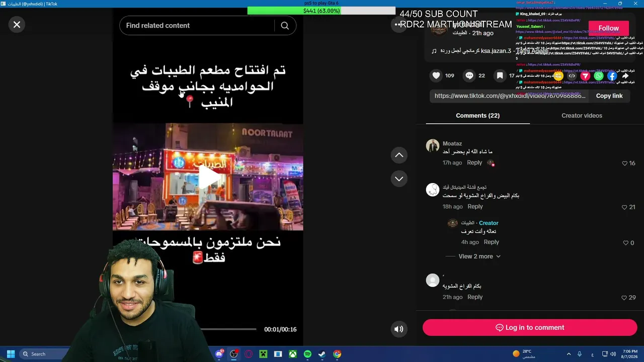Screen dimensions: 644x362
Task: Follow the video creator
Action: tap(608, 28)
